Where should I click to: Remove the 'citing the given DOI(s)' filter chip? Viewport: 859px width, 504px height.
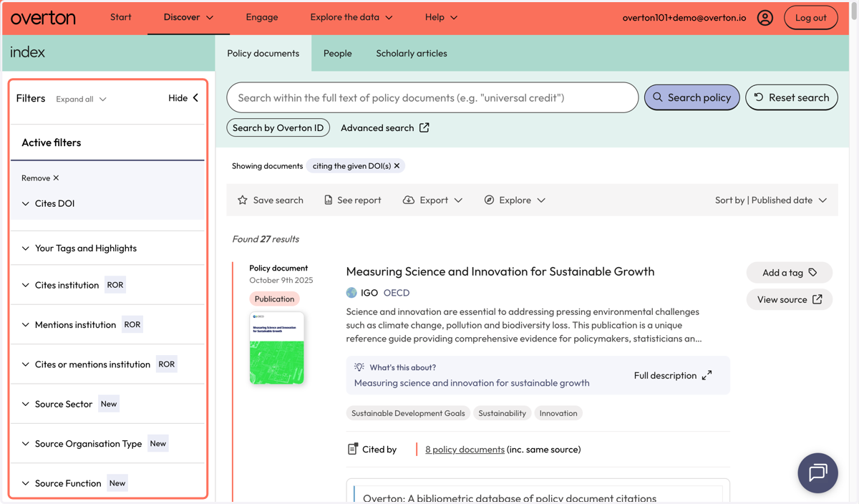(x=397, y=166)
